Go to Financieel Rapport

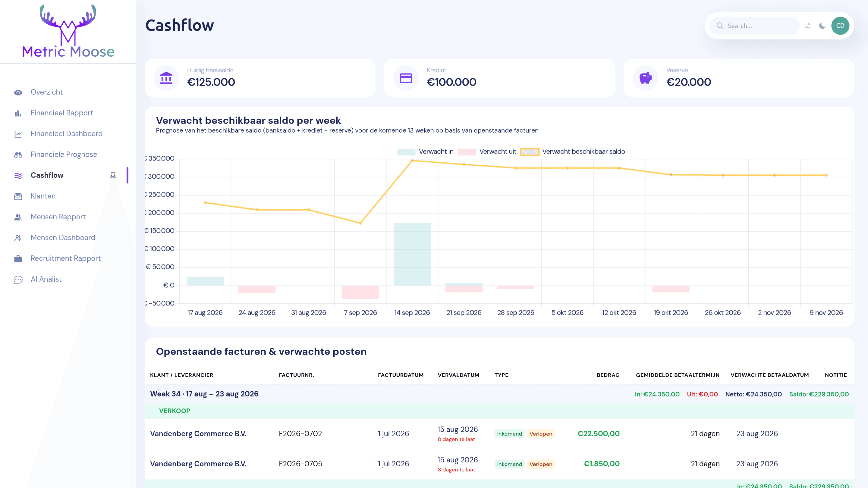(x=62, y=113)
